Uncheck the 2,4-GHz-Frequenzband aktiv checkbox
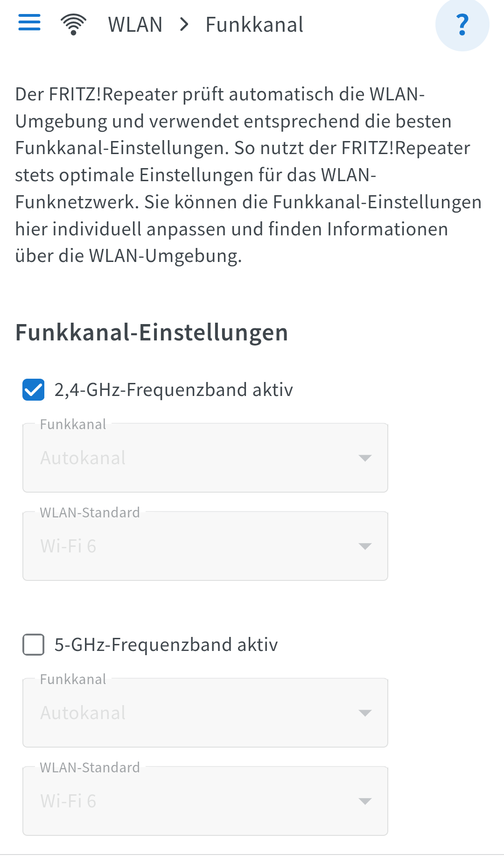This screenshot has height=862, width=504. click(x=34, y=390)
